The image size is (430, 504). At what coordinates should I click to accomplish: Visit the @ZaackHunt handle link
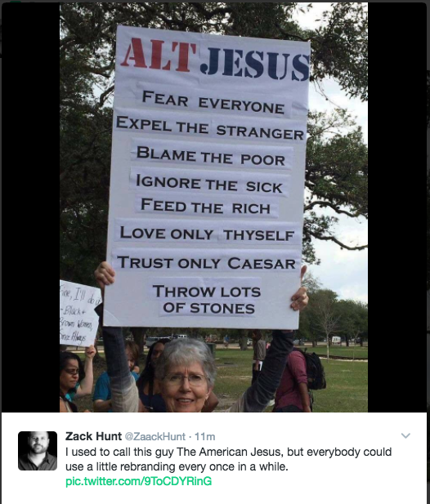pos(155,436)
